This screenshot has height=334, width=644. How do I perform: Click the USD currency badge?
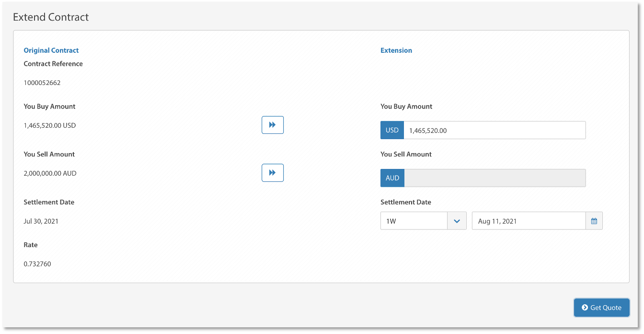(392, 130)
